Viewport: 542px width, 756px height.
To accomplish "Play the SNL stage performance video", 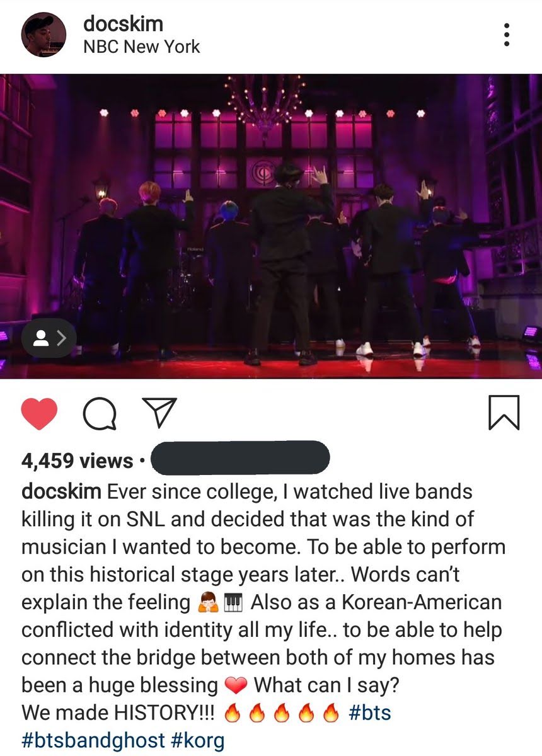I will 271,226.
